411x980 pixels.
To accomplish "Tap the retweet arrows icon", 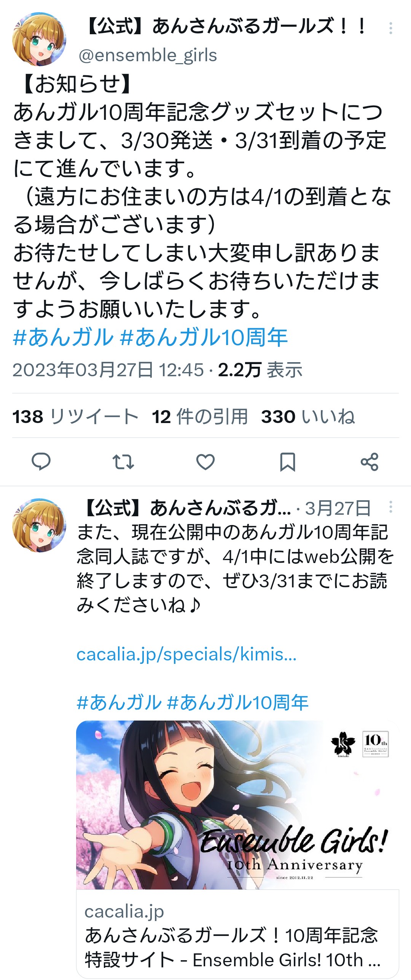I will (123, 462).
